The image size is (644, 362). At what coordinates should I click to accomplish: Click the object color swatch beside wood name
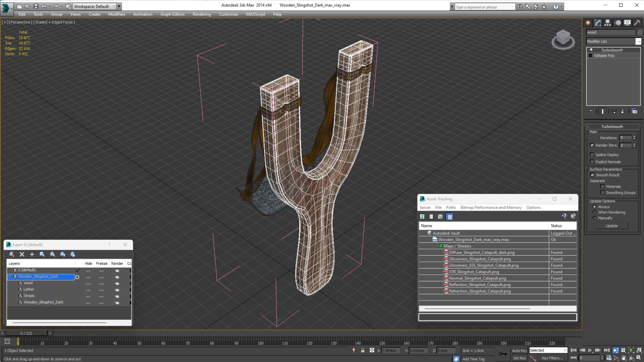[x=639, y=32]
